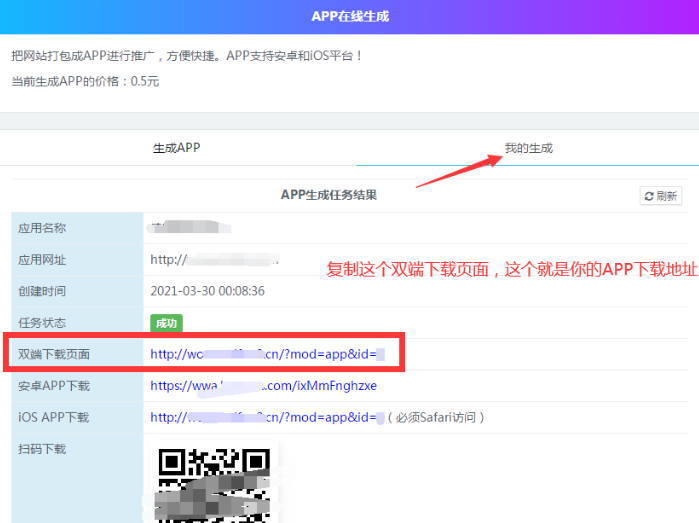This screenshot has height=523, width=699.
Task: Click the 应用名称 row label
Action: pos(42,228)
